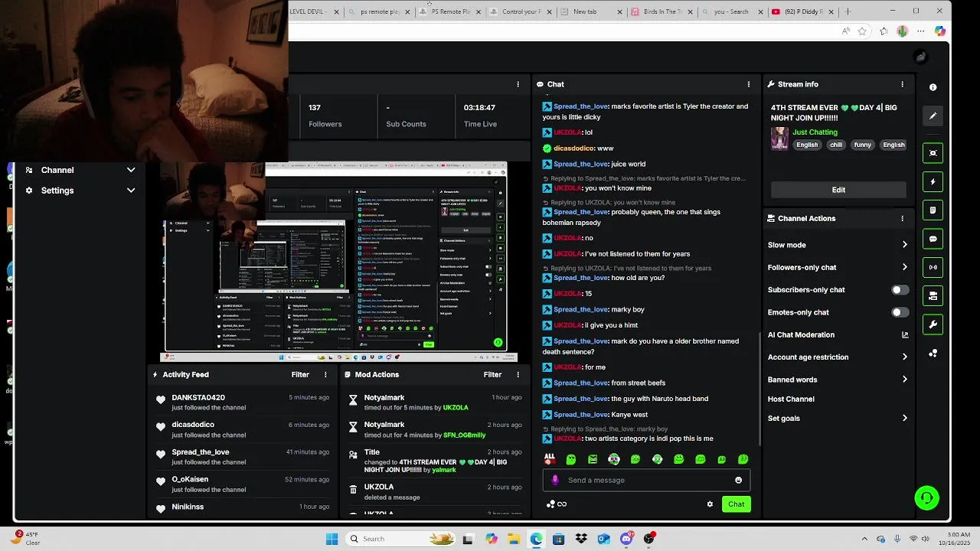Click the green Chat send button
The width and height of the screenshot is (980, 551).
point(736,504)
